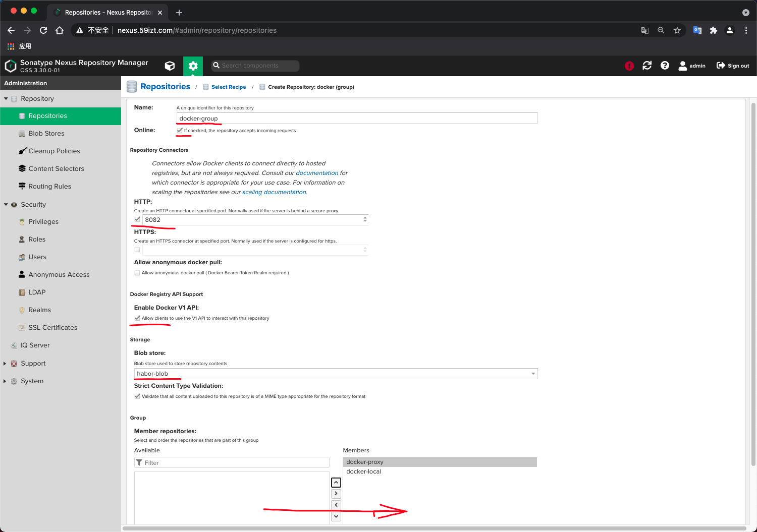Image resolution: width=757 pixels, height=532 pixels.
Task: Click the red system alert icon
Action: click(x=629, y=66)
